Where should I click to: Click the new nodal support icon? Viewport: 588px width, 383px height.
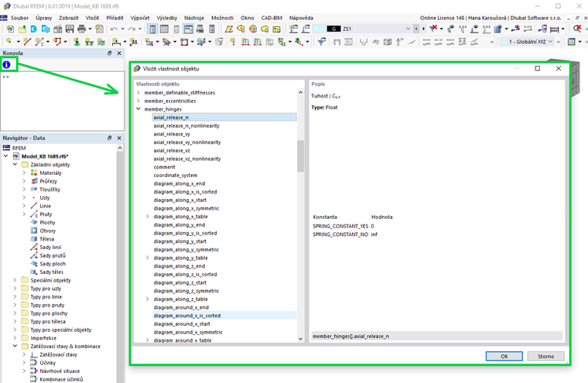(x=77, y=41)
